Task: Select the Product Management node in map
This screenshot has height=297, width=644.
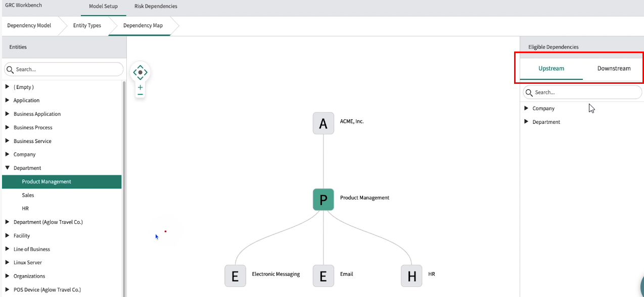Action: click(324, 200)
